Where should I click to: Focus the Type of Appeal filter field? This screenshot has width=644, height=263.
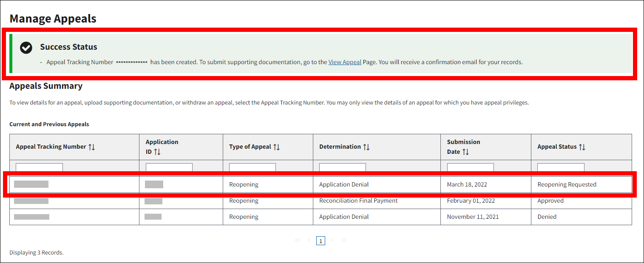252,167
